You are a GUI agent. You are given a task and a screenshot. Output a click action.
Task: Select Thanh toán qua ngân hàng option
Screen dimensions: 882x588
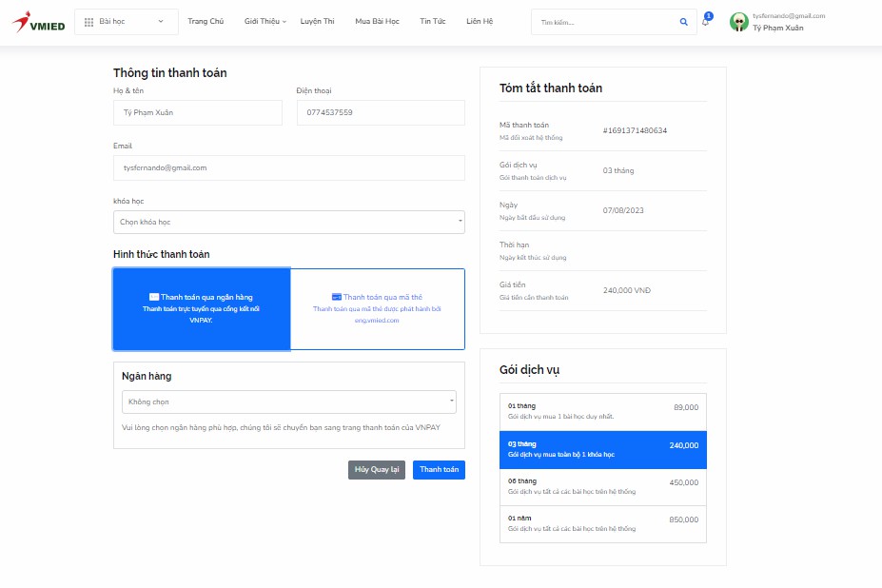tap(202, 309)
